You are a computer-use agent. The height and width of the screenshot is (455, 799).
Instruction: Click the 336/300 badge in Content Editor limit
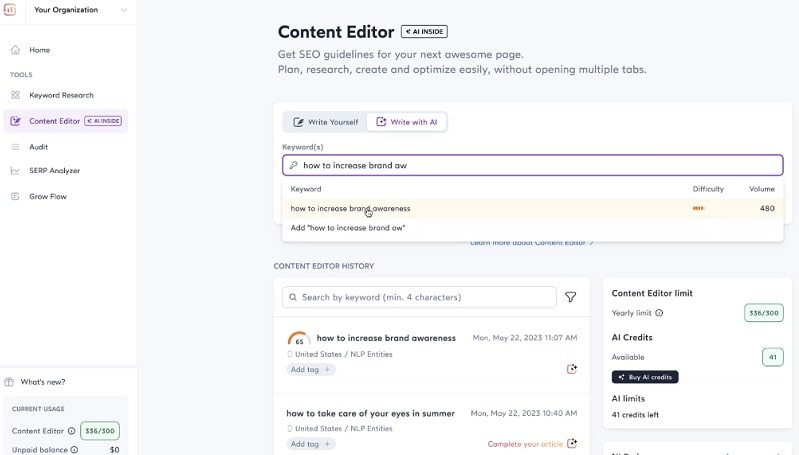(763, 313)
